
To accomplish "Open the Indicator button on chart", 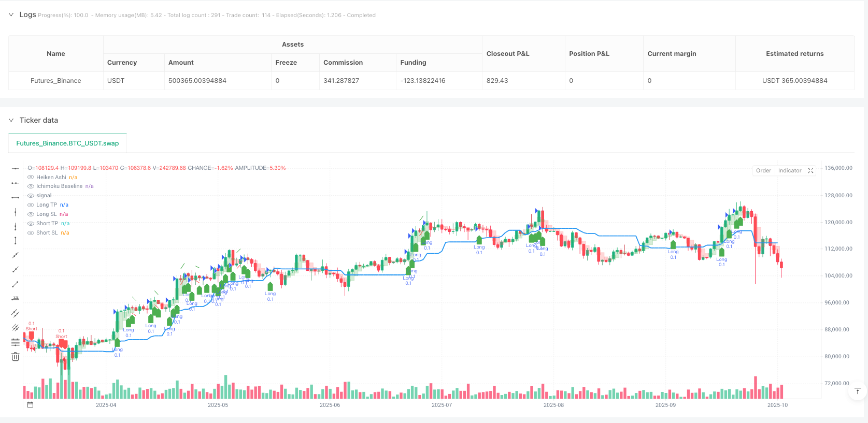I will click(789, 171).
